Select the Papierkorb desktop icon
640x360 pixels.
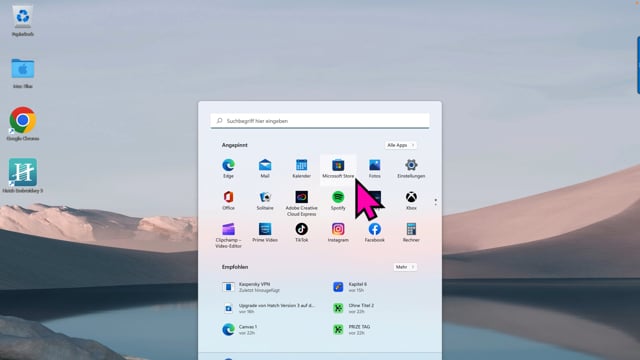click(x=22, y=21)
